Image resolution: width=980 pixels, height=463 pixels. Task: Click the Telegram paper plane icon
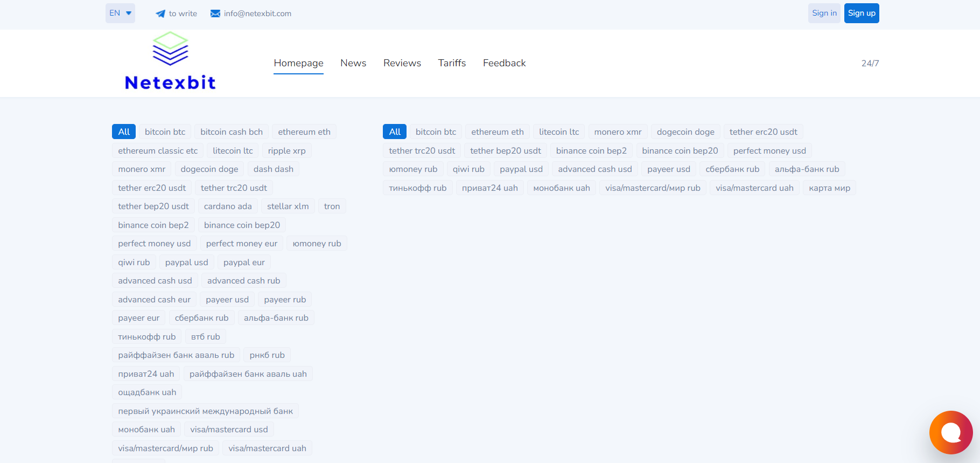pyautogui.click(x=160, y=13)
